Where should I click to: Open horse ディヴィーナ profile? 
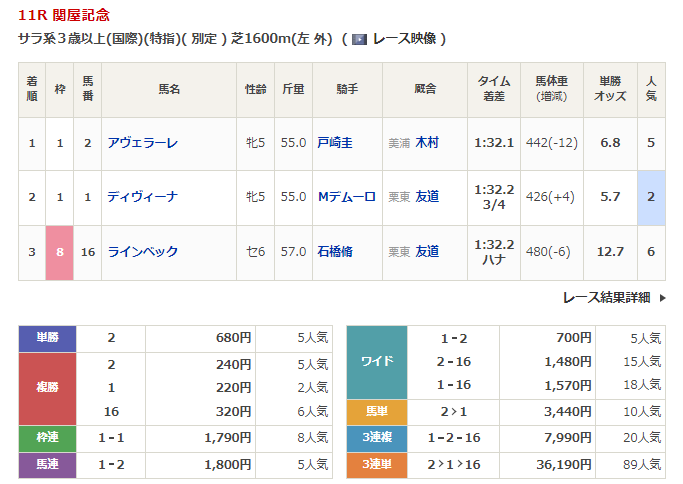142,197
